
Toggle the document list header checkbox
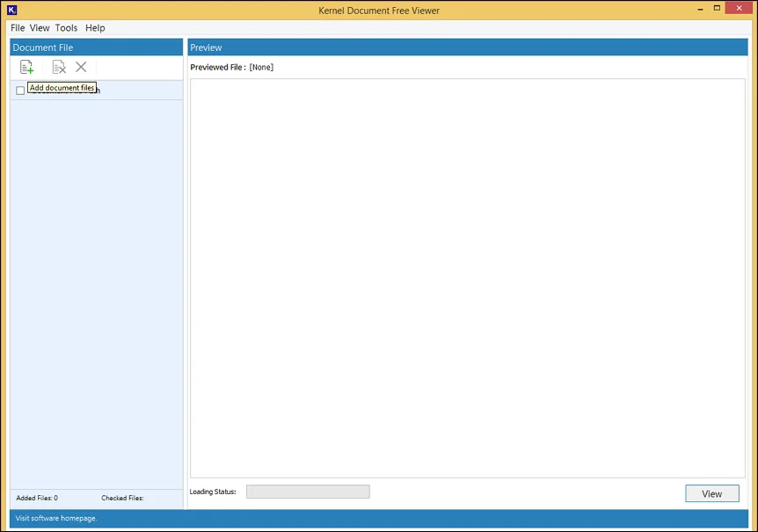[x=20, y=91]
